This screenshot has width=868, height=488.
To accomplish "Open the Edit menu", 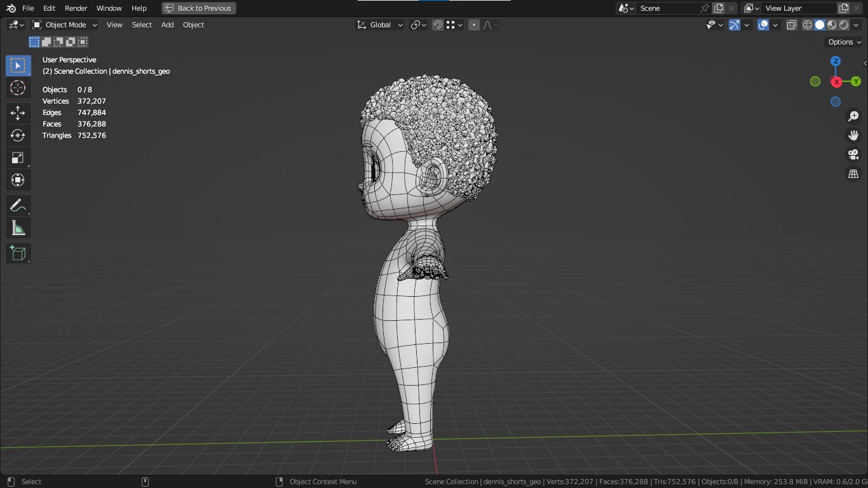I will coord(49,8).
